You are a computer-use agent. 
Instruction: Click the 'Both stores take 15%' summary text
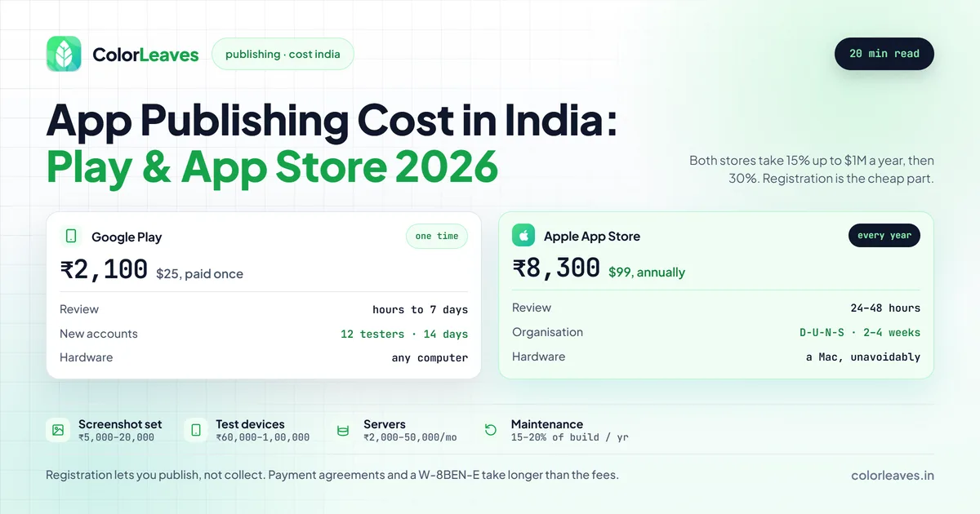pos(812,169)
